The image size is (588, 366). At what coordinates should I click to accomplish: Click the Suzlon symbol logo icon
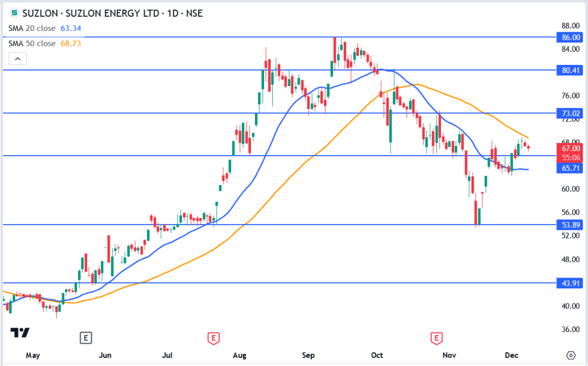click(14, 13)
